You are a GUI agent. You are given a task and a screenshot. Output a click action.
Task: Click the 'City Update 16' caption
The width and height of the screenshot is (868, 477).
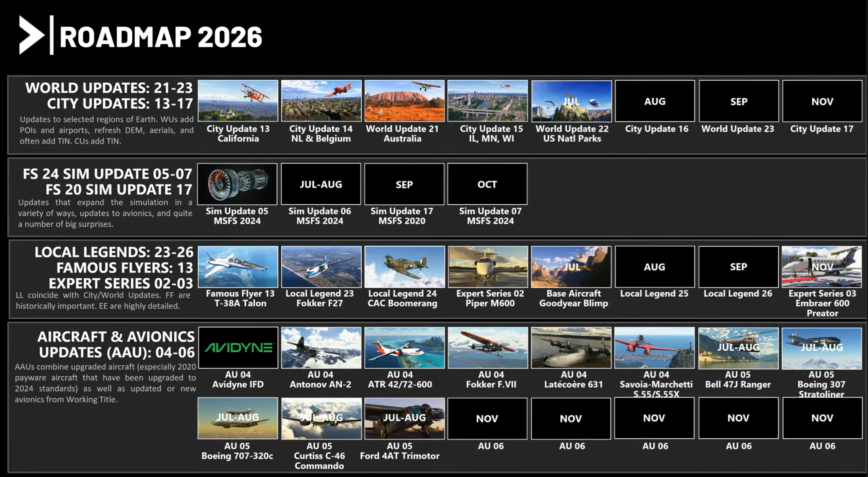[657, 129]
